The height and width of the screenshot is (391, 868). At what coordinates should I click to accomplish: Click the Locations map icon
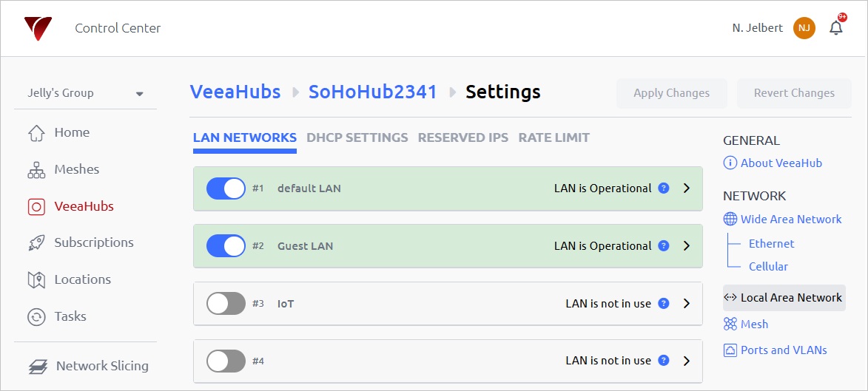click(x=36, y=280)
